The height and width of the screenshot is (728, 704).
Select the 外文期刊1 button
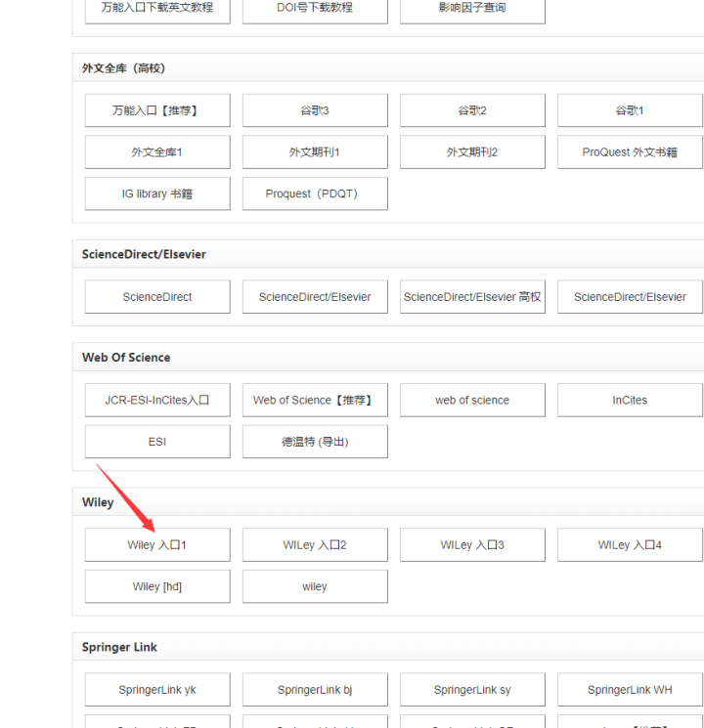(315, 152)
